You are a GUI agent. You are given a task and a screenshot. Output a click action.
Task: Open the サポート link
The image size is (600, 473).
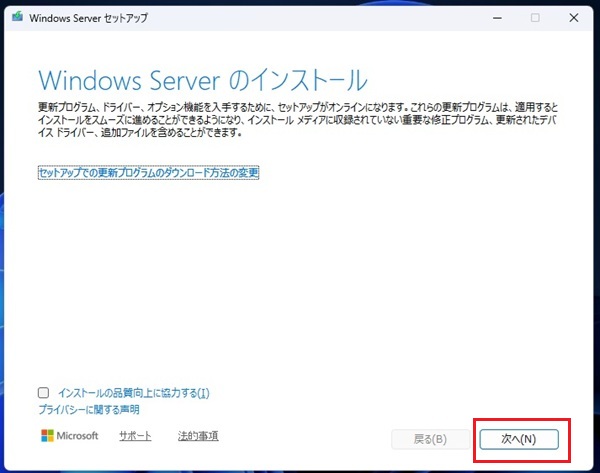135,436
